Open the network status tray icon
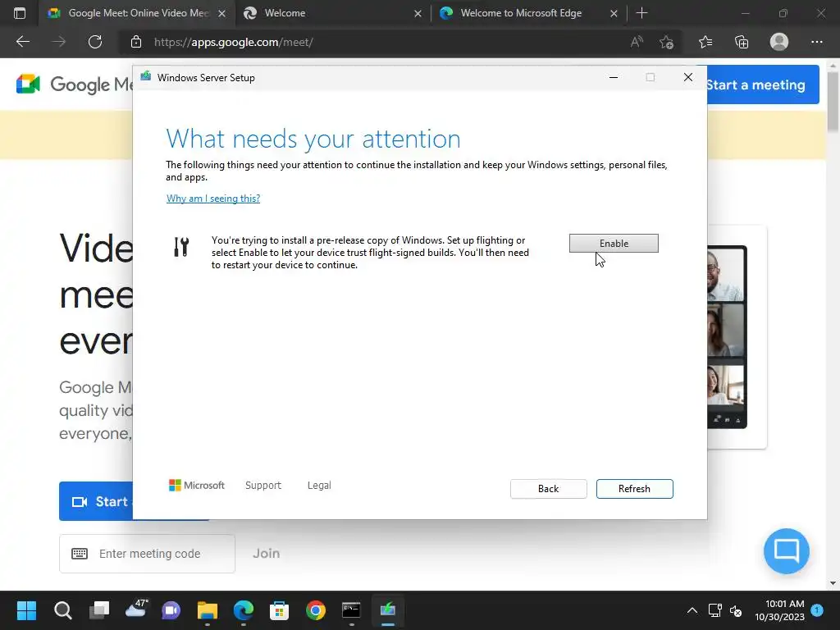The height and width of the screenshot is (630, 840). 714,610
